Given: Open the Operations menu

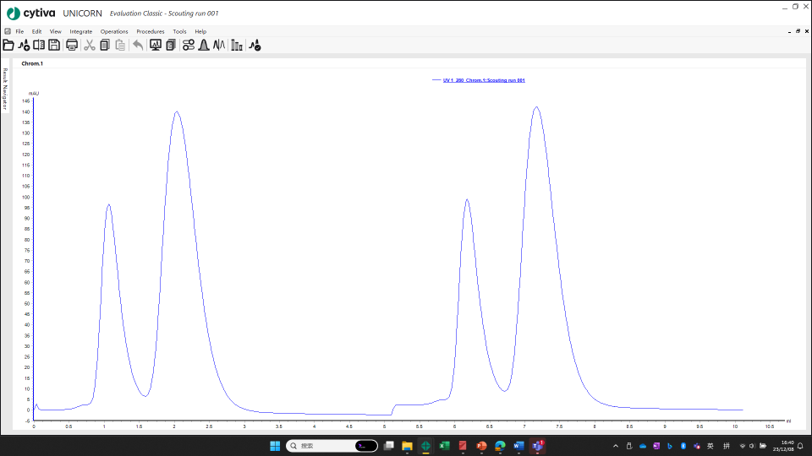Looking at the screenshot, I should pyautogui.click(x=114, y=31).
